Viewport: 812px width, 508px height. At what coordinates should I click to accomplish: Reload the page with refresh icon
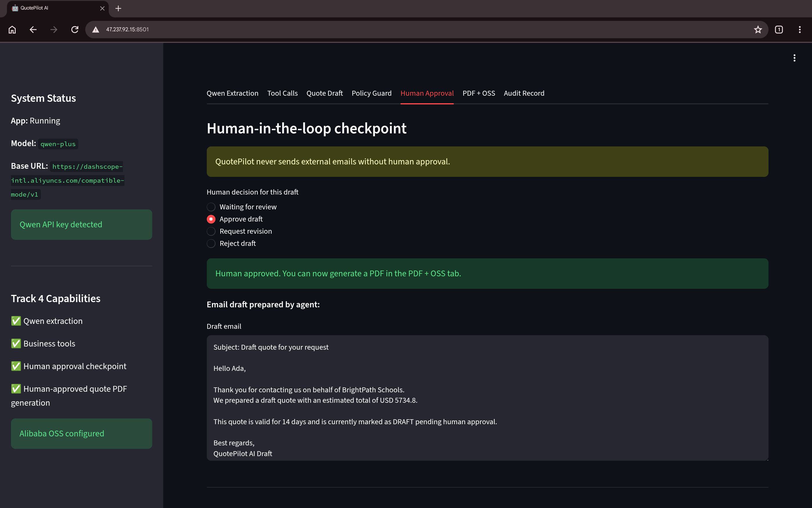(x=75, y=30)
